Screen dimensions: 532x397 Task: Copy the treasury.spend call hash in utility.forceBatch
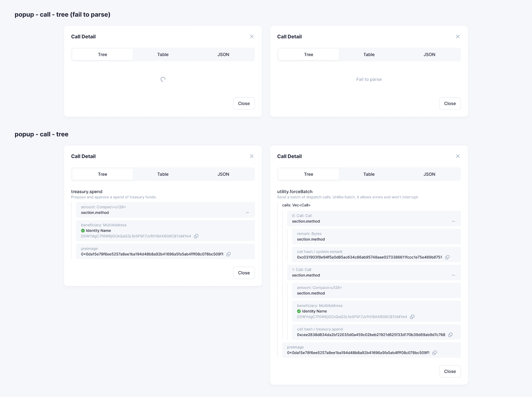pos(450,335)
